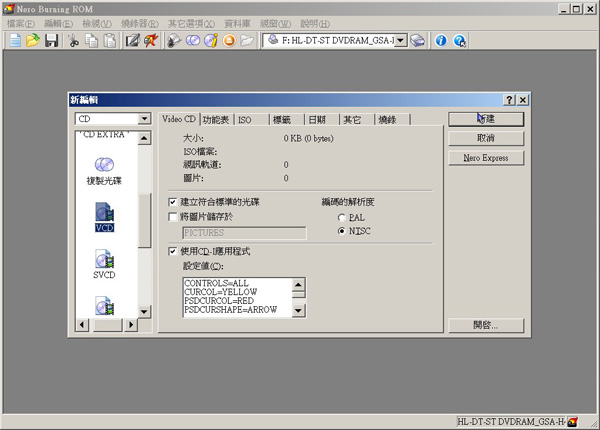Click the Cut scissors icon
600x430 pixels.
pyautogui.click(x=73, y=40)
